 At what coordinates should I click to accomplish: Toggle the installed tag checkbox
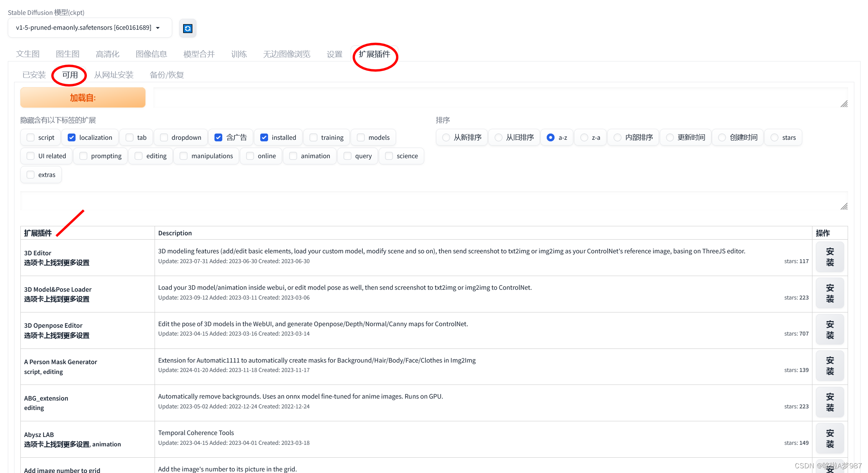264,137
